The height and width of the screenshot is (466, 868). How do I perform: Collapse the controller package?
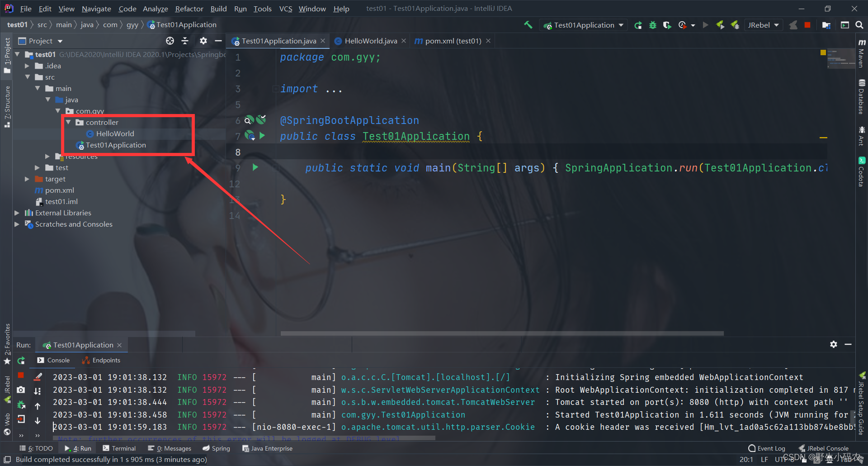tap(68, 122)
